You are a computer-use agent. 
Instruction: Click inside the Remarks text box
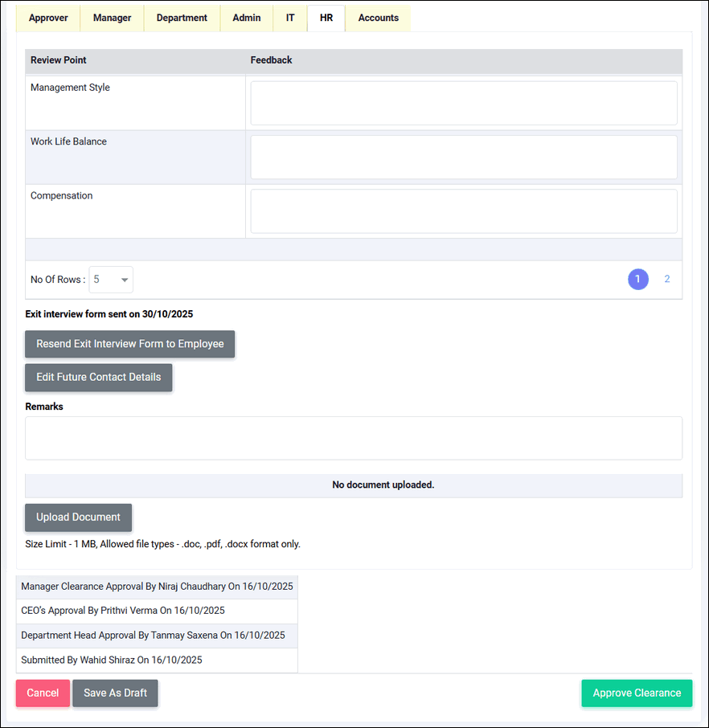coord(354,438)
